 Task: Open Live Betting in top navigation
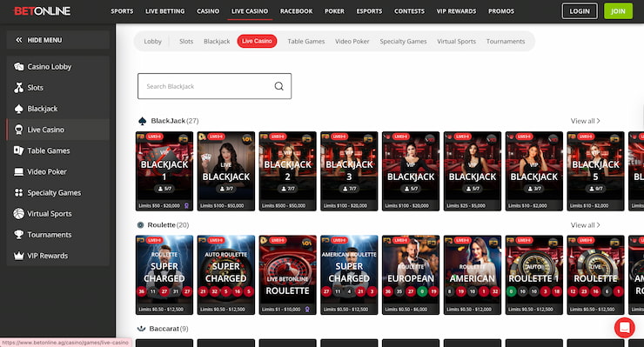coord(165,11)
